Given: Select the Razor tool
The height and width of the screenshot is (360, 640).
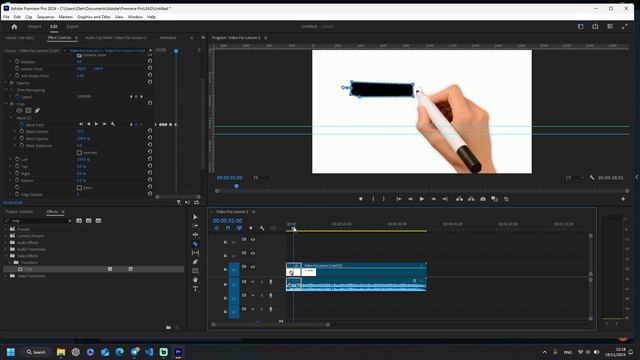Looking at the screenshot, I should point(195,244).
